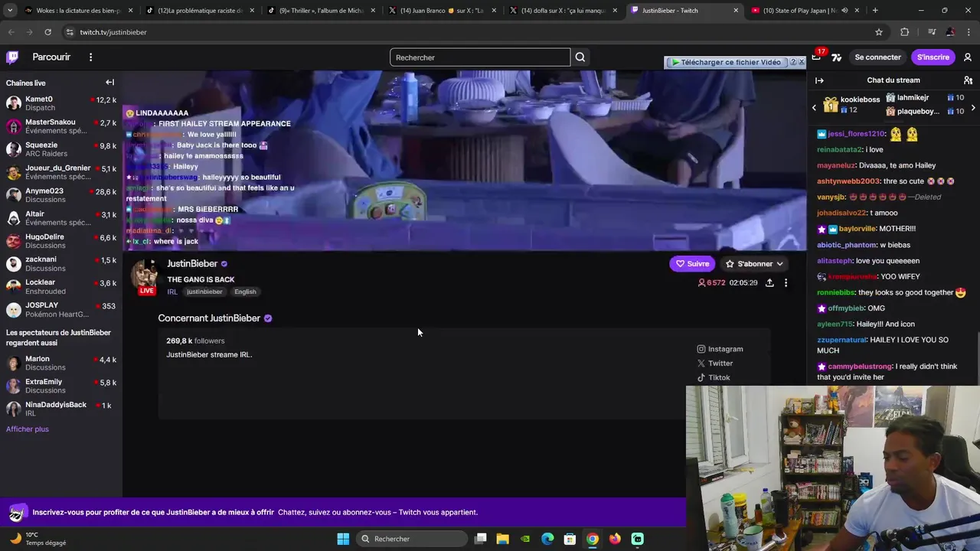
Task: Open stream options three-dot menu
Action: click(786, 282)
